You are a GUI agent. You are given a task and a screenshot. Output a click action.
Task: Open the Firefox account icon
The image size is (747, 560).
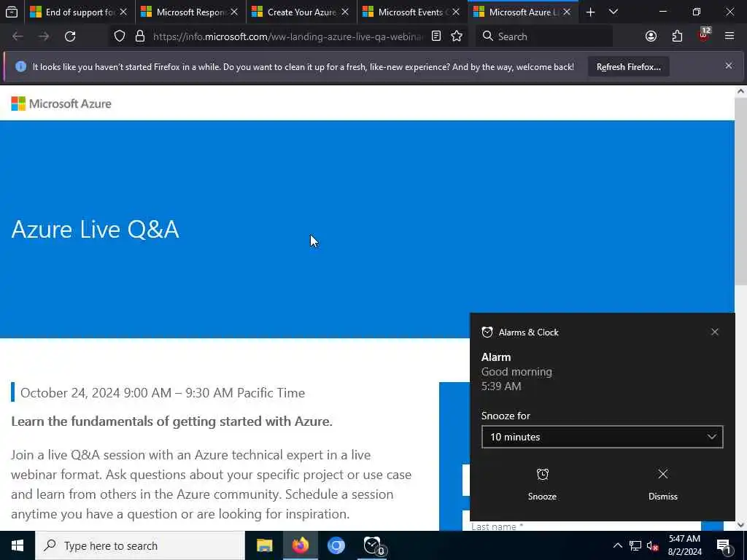[651, 36]
